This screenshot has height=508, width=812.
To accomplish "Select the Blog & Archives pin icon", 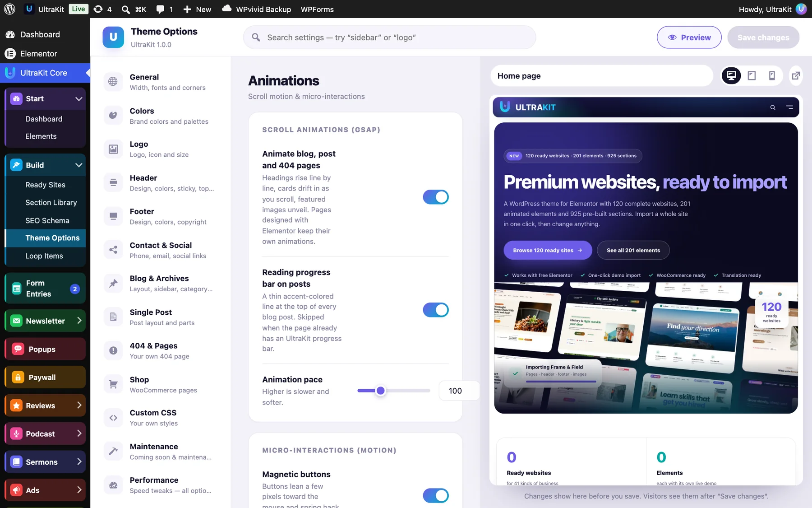I will (113, 283).
